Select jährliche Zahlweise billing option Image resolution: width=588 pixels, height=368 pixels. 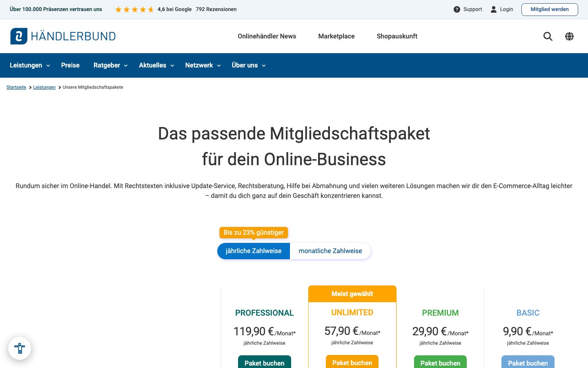point(254,251)
